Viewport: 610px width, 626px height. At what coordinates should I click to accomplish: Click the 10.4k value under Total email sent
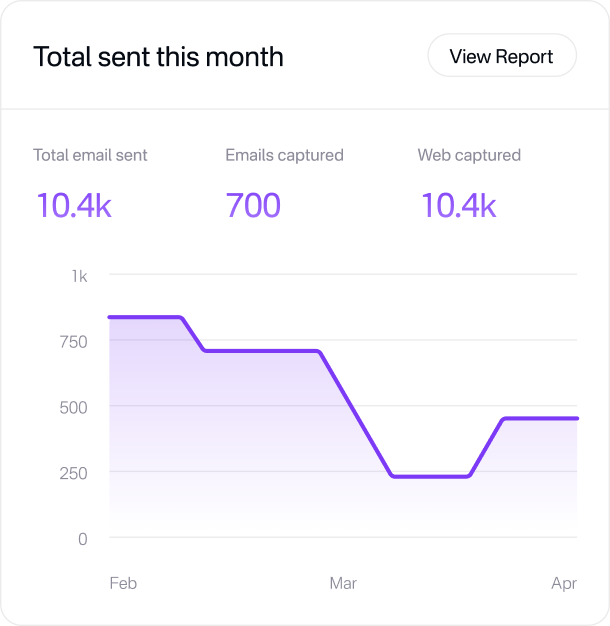74,205
